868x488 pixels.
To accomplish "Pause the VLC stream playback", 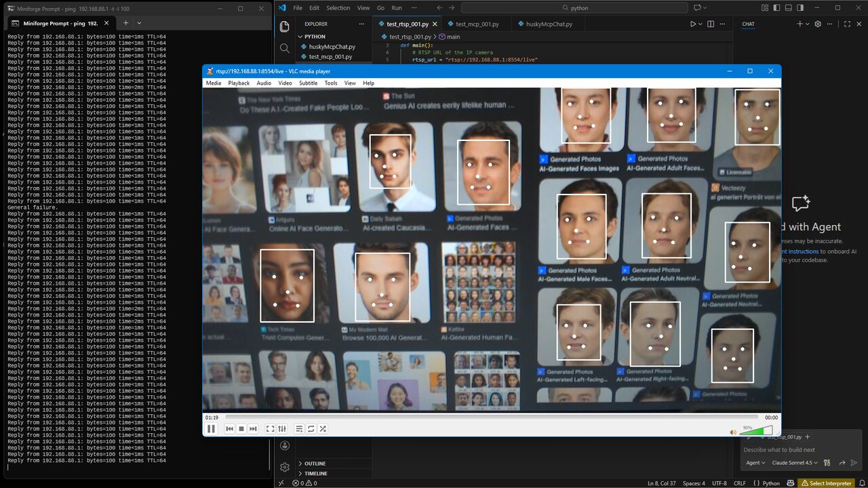I will (x=211, y=429).
